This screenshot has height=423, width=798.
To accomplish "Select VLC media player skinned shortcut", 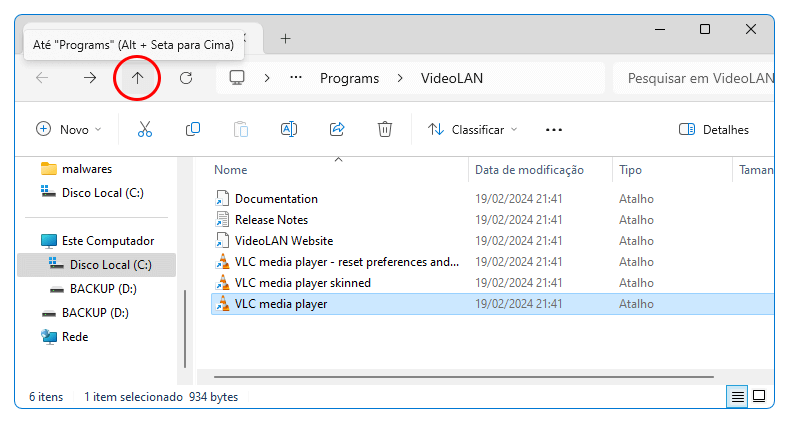I will [302, 283].
